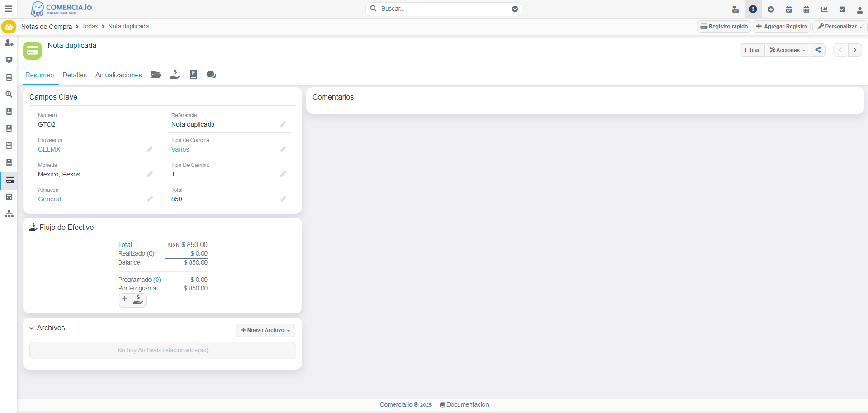Click the share icon button
The image size is (868, 413).
tap(818, 50)
